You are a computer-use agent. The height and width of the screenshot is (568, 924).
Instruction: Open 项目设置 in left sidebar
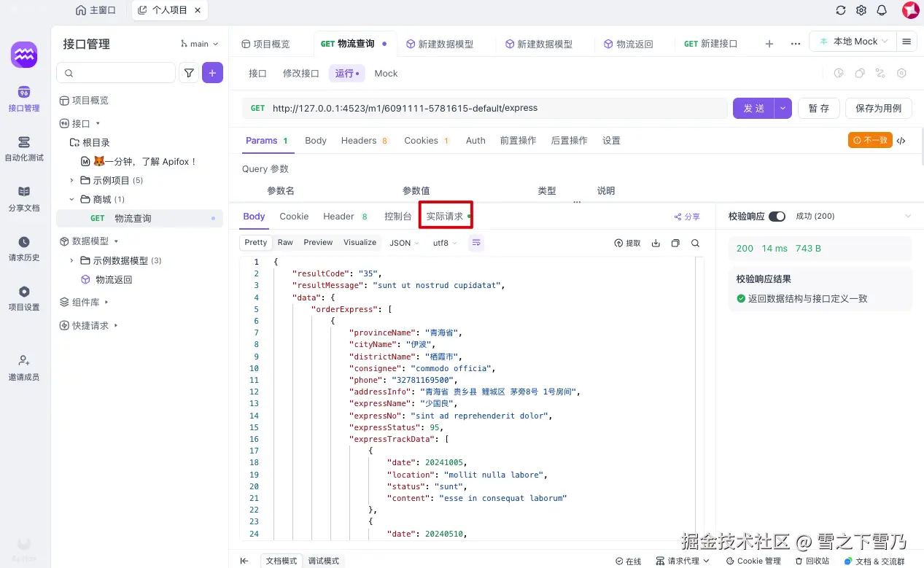pos(24,298)
